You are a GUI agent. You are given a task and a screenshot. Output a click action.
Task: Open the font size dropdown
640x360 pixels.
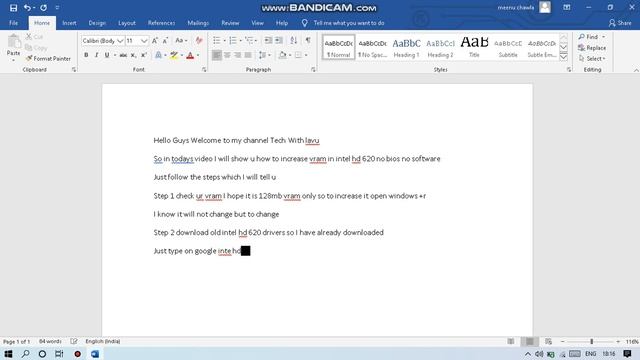(x=144, y=41)
